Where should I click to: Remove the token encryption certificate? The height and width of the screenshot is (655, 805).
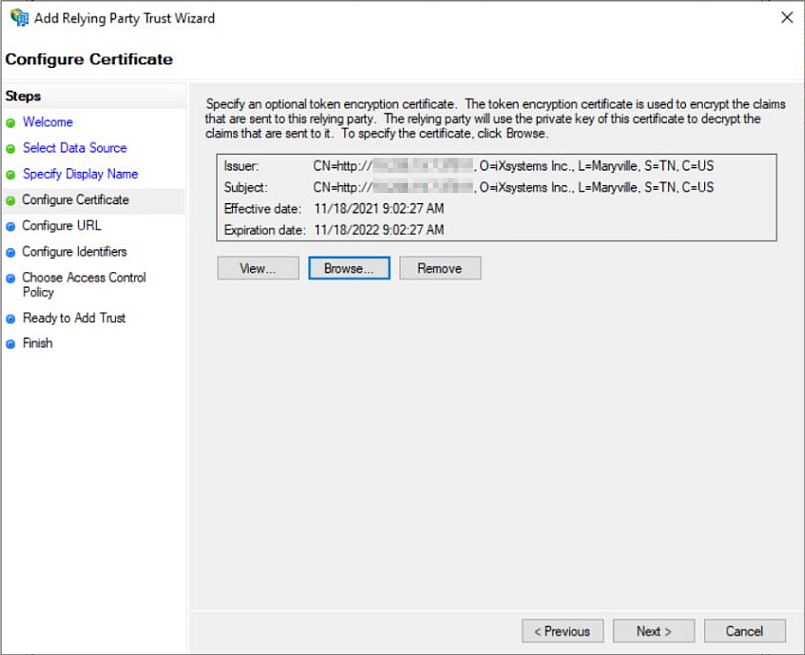(439, 268)
